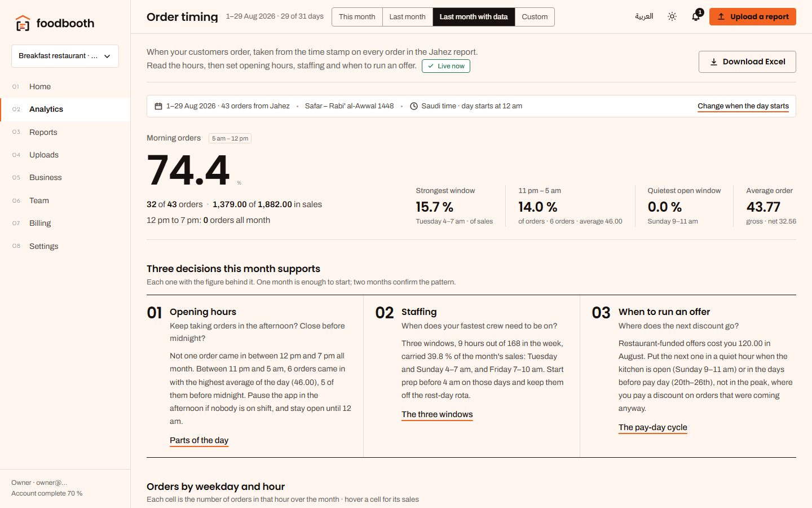The width and height of the screenshot is (812, 508).
Task: Click Change when the day starts link
Action: [743, 106]
